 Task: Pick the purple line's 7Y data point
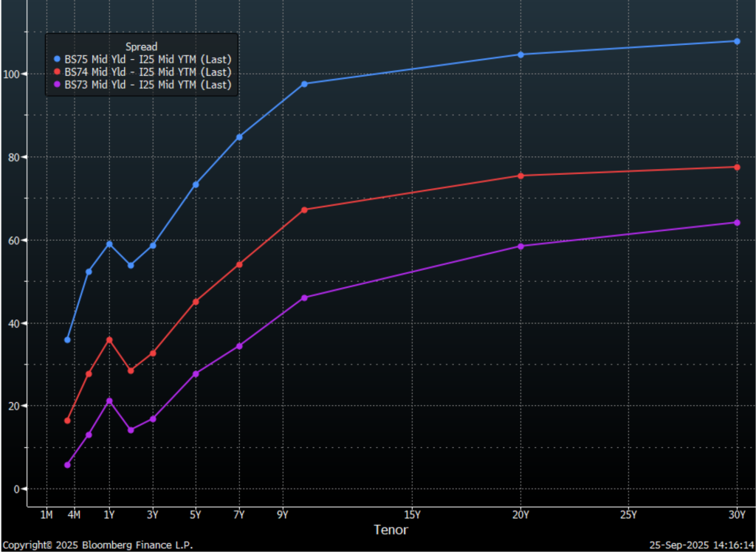239,346
